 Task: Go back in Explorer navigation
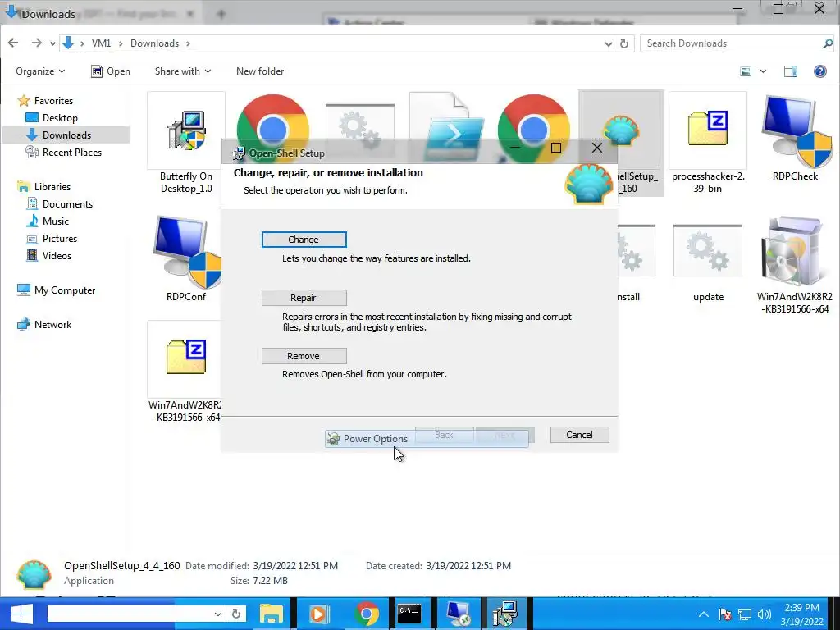point(13,43)
